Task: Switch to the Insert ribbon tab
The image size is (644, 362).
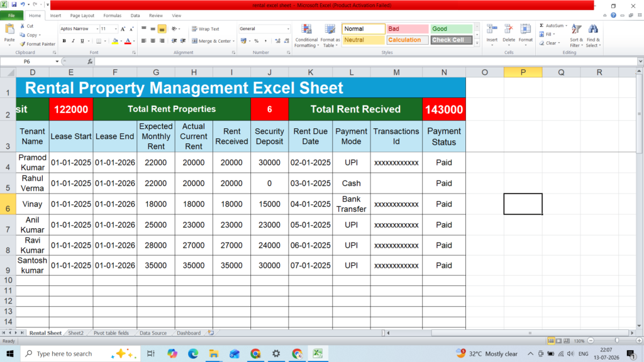Action: click(x=55, y=16)
